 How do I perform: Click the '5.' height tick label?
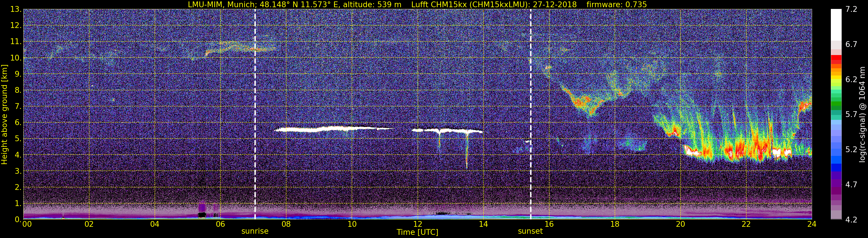18,139
